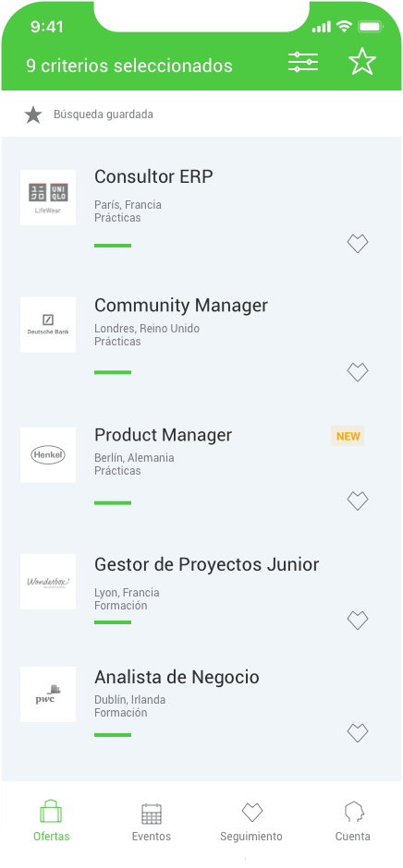Screen dimensions: 403x868
Task: Save Gestor de Proyectos Junior with heart
Action: pyautogui.click(x=358, y=620)
